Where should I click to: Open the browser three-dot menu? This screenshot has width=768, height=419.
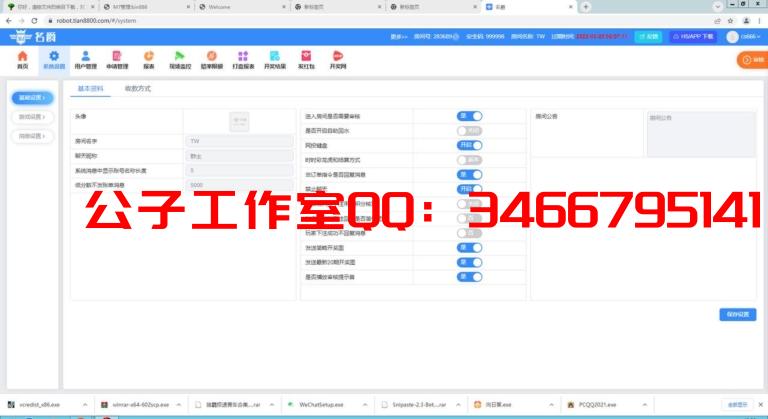click(761, 21)
